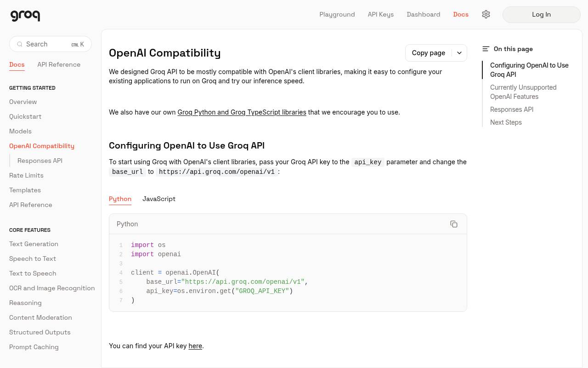The image size is (588, 368).
Task: Click the On this page list icon
Action: pos(486,49)
